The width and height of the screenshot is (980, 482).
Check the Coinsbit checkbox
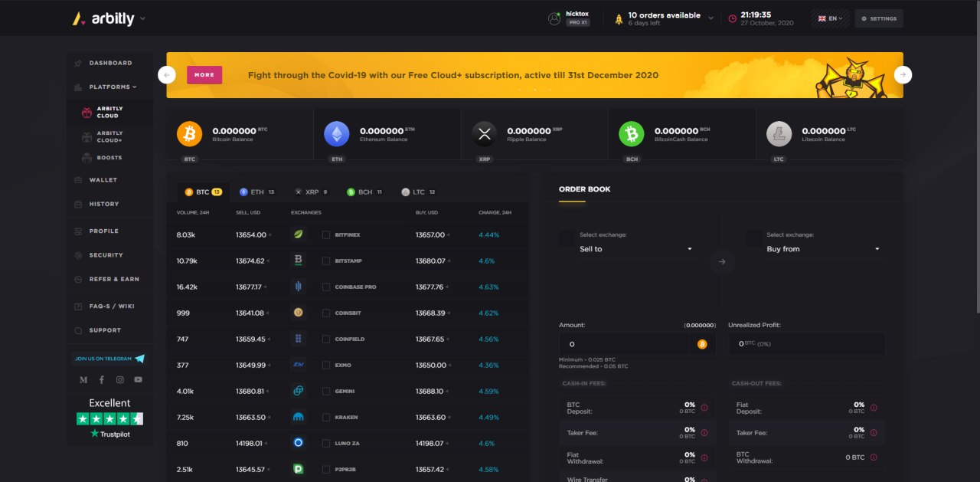(326, 313)
